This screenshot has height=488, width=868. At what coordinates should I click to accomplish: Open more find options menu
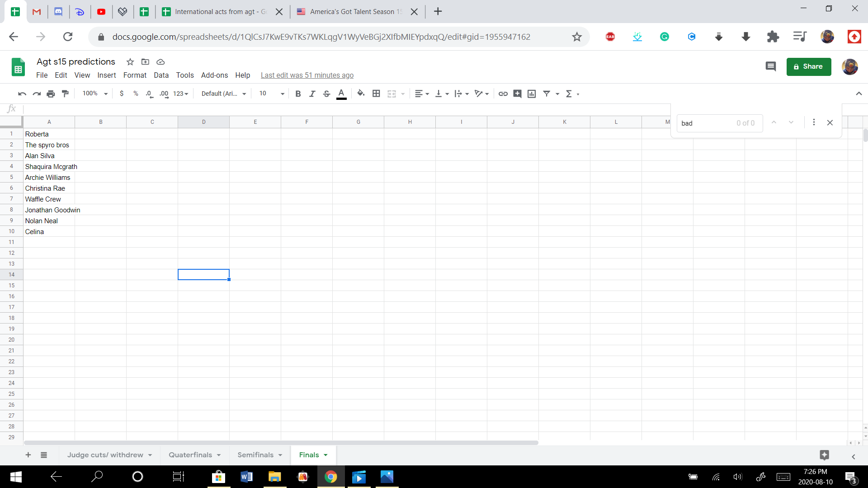click(814, 122)
